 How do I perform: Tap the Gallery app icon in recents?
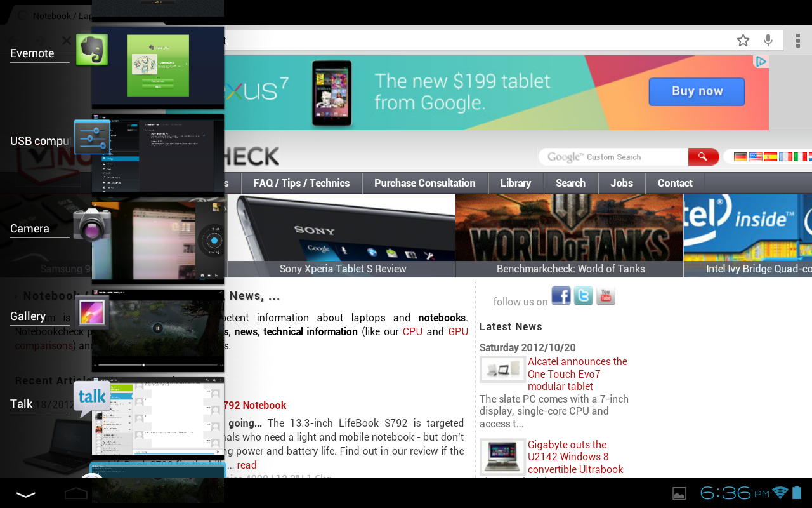[92, 312]
